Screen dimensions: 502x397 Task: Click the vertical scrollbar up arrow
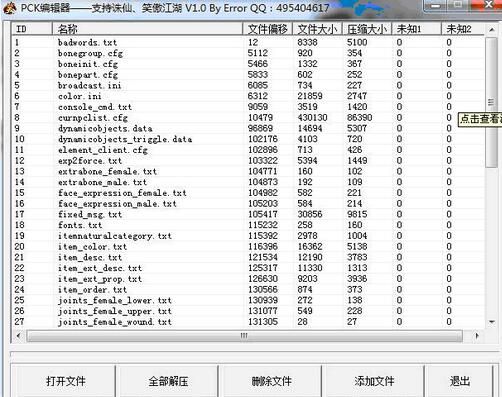491,30
